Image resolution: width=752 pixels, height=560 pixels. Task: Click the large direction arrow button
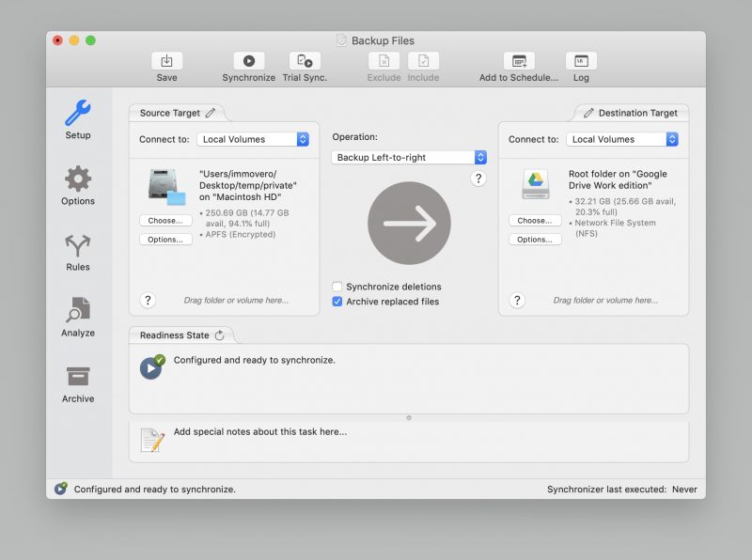click(409, 223)
